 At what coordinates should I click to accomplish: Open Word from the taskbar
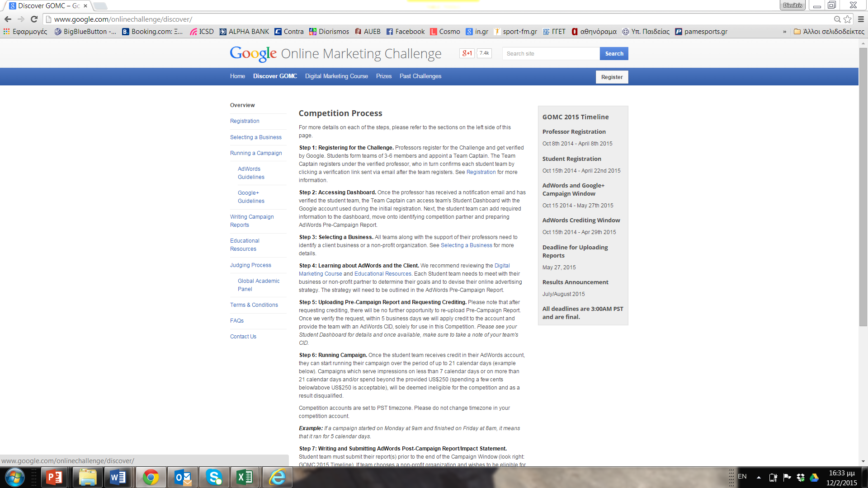pos(118,477)
